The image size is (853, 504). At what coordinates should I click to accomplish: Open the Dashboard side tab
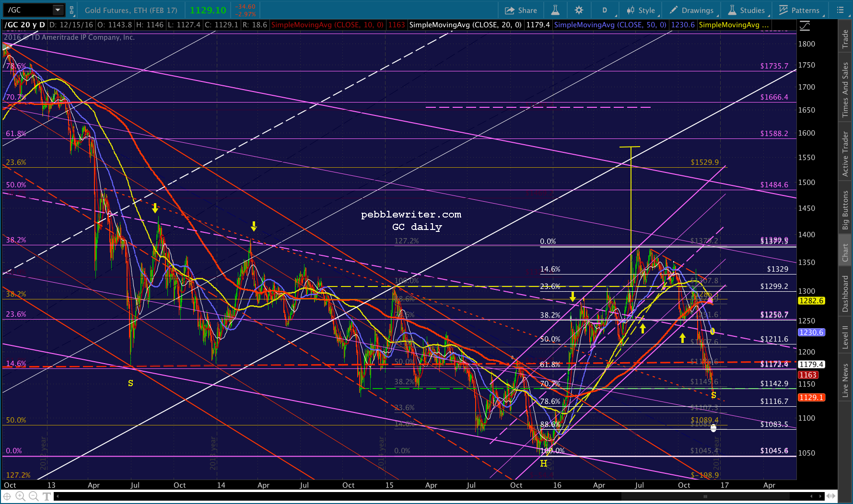coord(845,294)
